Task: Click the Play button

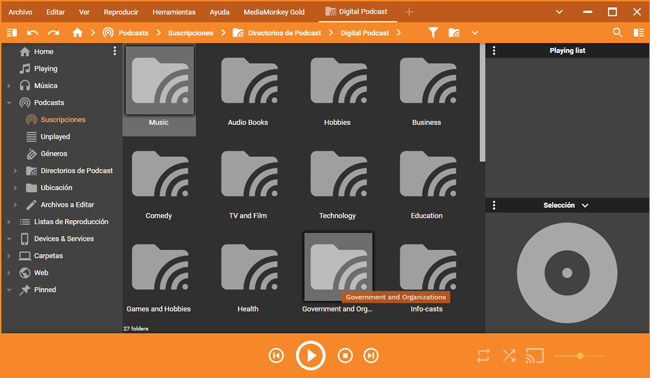Action: point(310,356)
